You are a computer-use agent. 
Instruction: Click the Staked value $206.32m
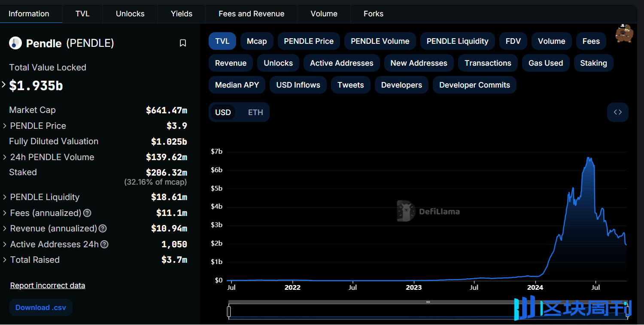coord(167,172)
